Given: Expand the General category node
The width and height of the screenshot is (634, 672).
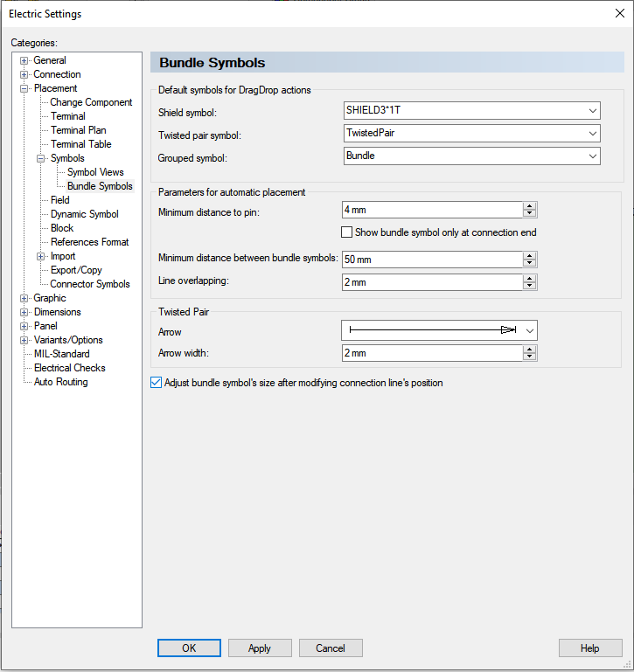Looking at the screenshot, I should [24, 60].
